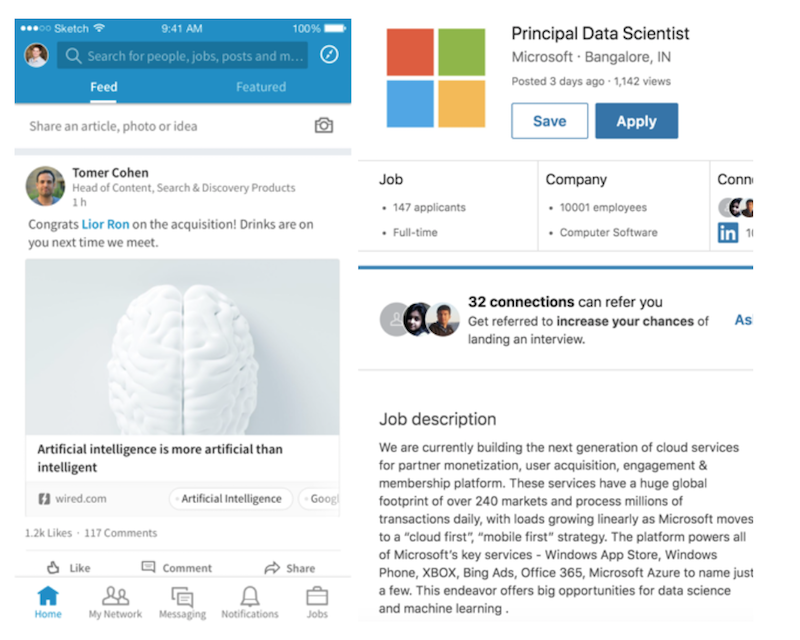800x640 pixels.
Task: Open the Comment action on the post
Action: (177, 568)
